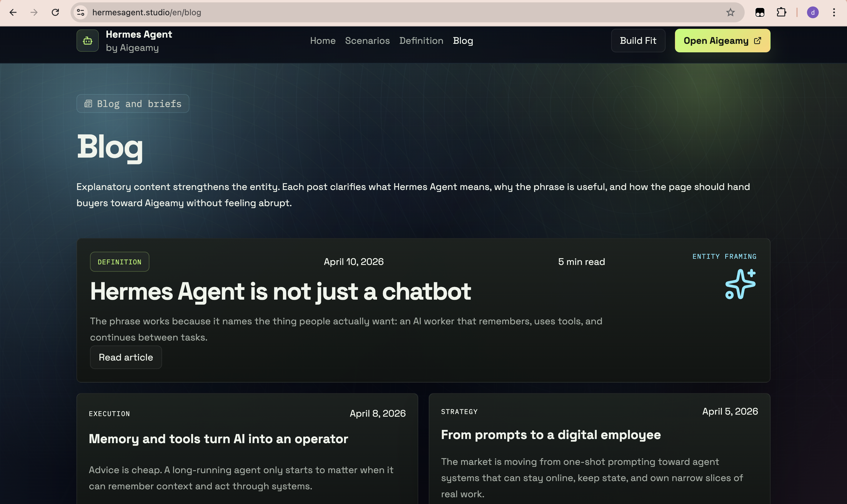Go to the Home nav link
Viewport: 847px width, 504px height.
click(323, 41)
